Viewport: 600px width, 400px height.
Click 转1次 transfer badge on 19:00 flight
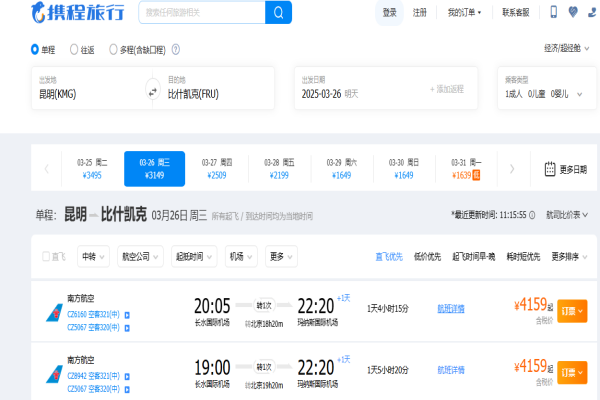click(x=264, y=367)
